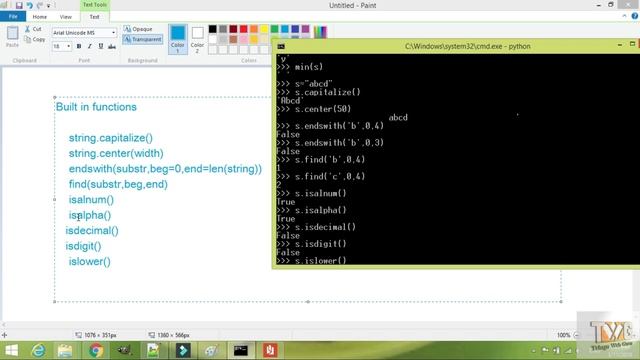Pick the orange color swatch

click(x=254, y=29)
